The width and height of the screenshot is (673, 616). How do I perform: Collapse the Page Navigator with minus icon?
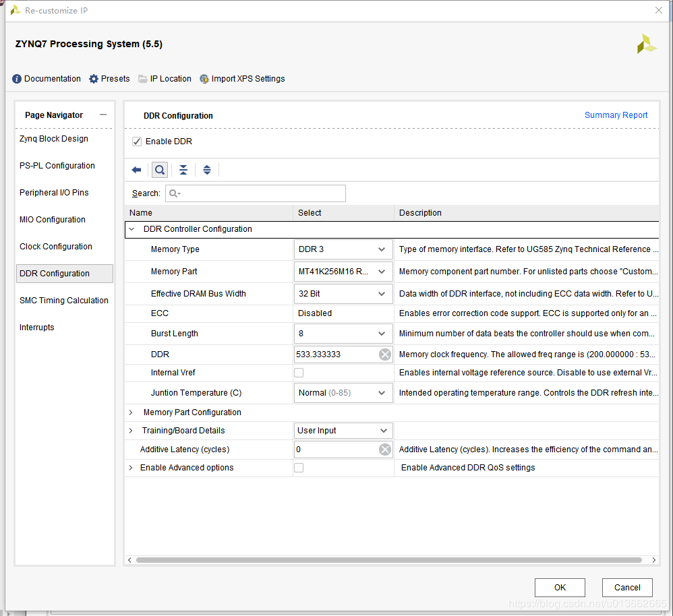[103, 115]
